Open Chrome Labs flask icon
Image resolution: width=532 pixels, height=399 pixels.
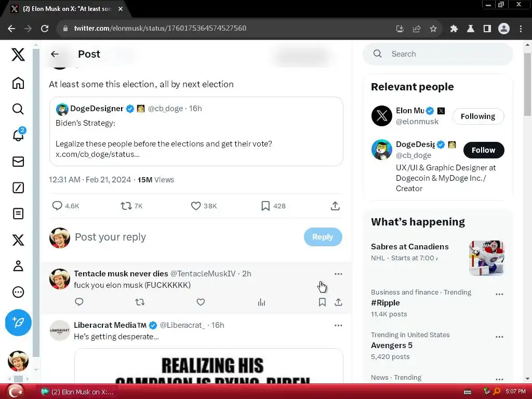coord(471,29)
